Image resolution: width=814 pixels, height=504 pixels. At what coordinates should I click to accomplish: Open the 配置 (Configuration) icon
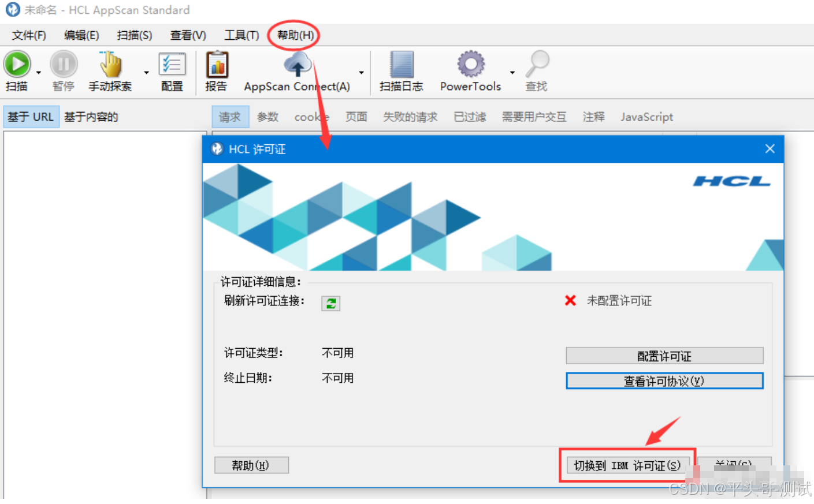[x=172, y=65]
